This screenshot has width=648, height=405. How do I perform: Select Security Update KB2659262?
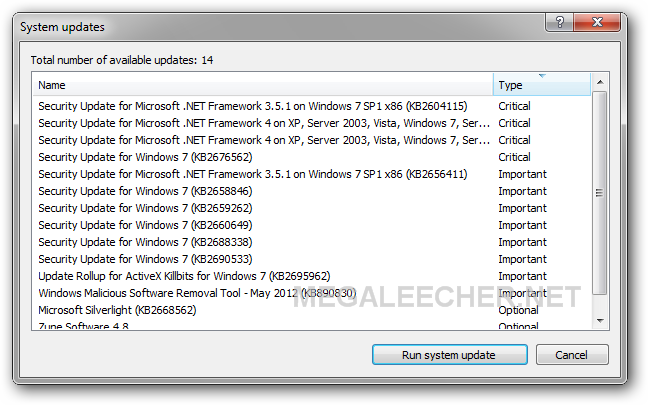point(312,208)
